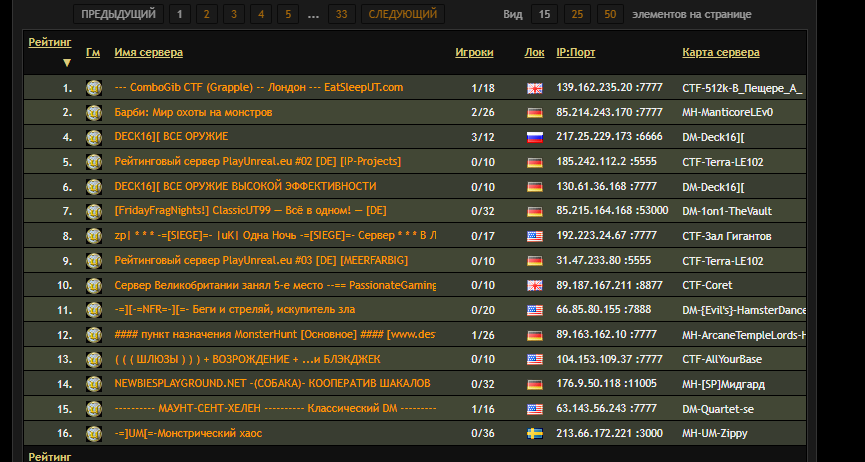Click the game icon in row 16 Монстрический хаос
865x462 pixels.
[x=94, y=434]
